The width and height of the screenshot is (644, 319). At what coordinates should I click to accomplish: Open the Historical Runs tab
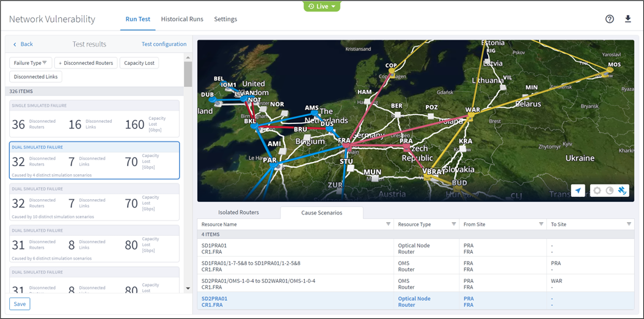[182, 20]
